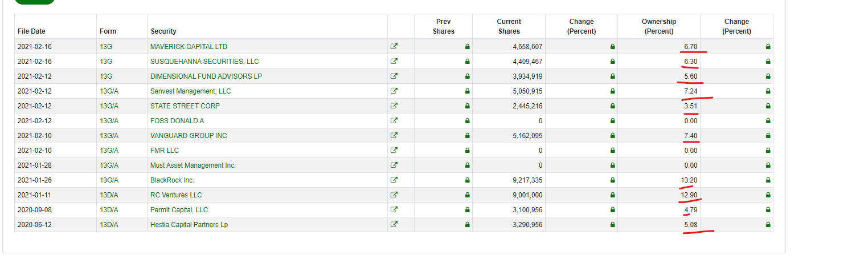
Task: Click ownership value 5.08
Action: click(x=691, y=225)
